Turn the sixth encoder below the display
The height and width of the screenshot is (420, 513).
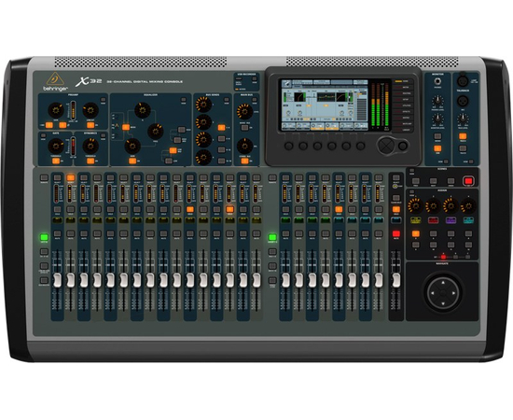[x=361, y=146]
